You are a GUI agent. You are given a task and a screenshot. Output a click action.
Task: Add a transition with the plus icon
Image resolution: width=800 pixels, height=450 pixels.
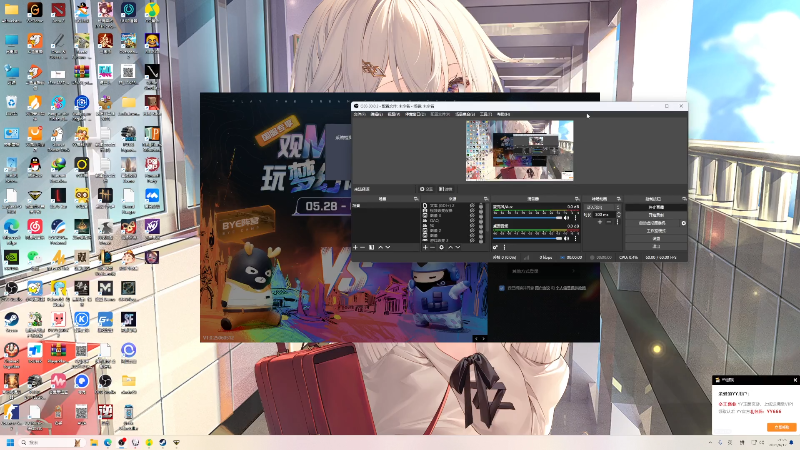point(600,222)
